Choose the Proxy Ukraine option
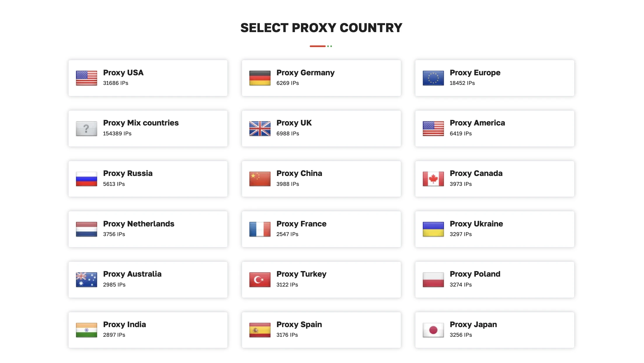This screenshot has height=363, width=644. tap(495, 229)
